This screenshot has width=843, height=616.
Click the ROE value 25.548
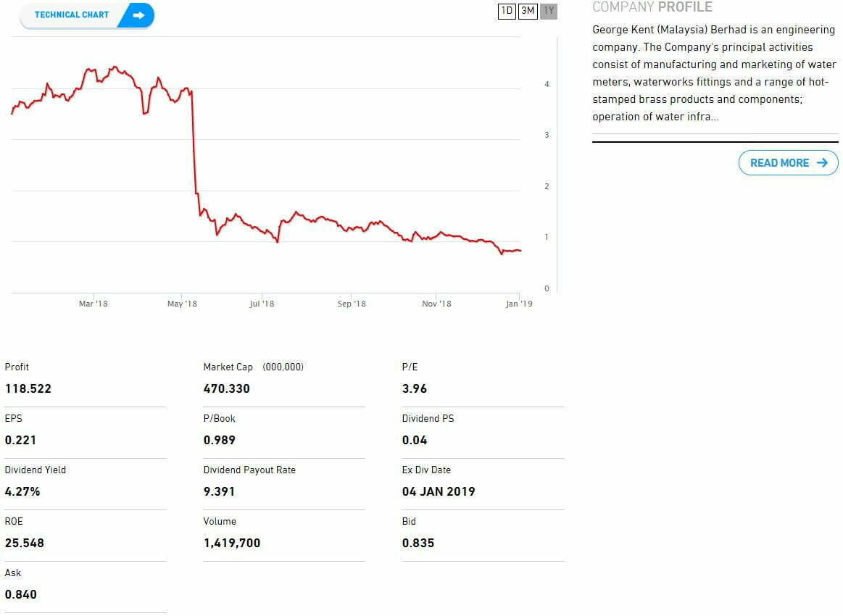coord(25,543)
